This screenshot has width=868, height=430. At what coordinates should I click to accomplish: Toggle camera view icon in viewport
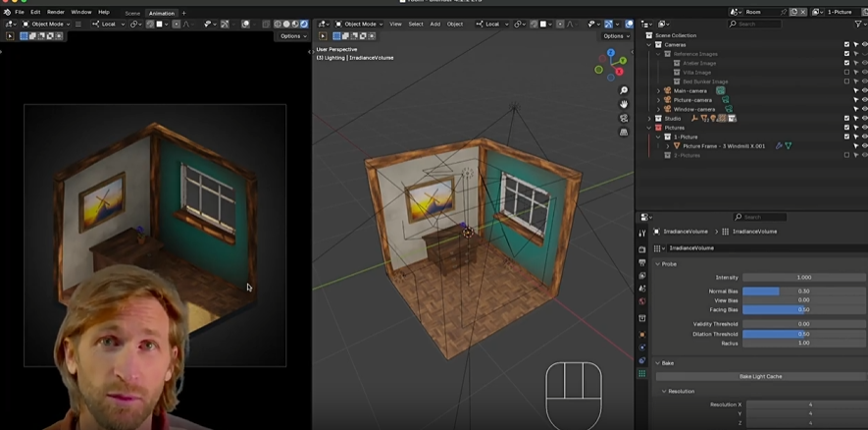624,118
